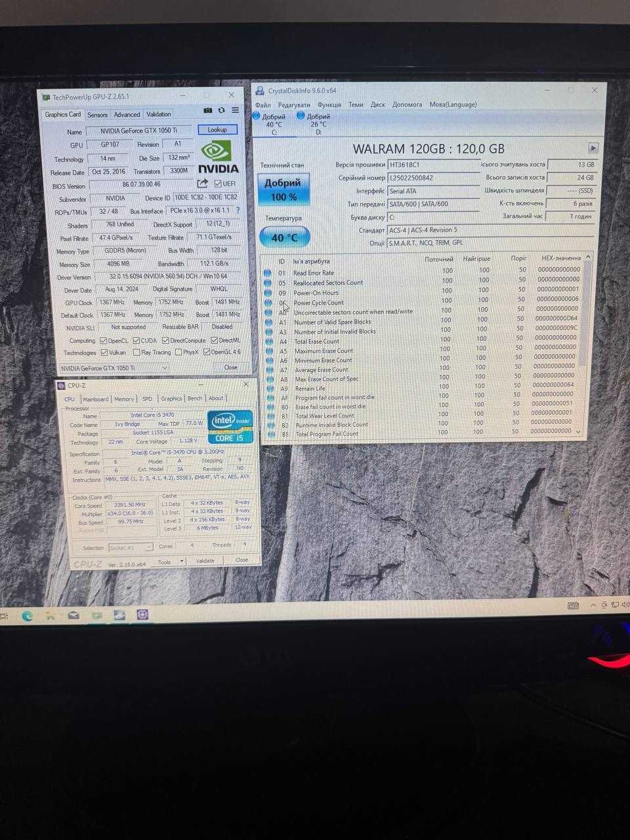Toggle the Ray Tracing checkbox
This screenshot has width=630, height=840.
tap(136, 352)
